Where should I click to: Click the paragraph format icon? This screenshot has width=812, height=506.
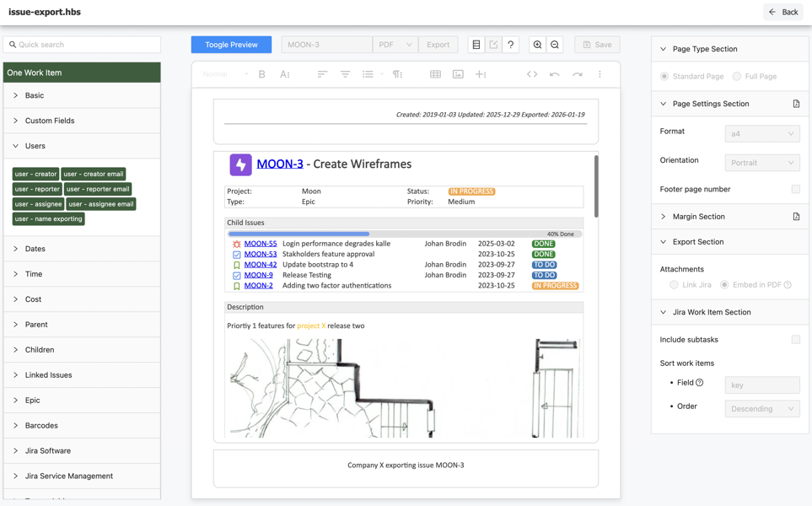click(x=398, y=74)
